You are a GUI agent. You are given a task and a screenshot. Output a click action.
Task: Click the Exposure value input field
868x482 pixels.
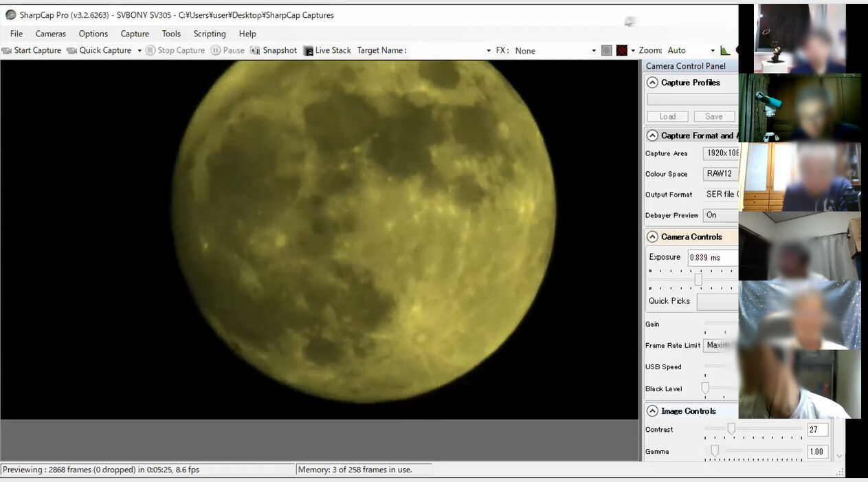[712, 258]
